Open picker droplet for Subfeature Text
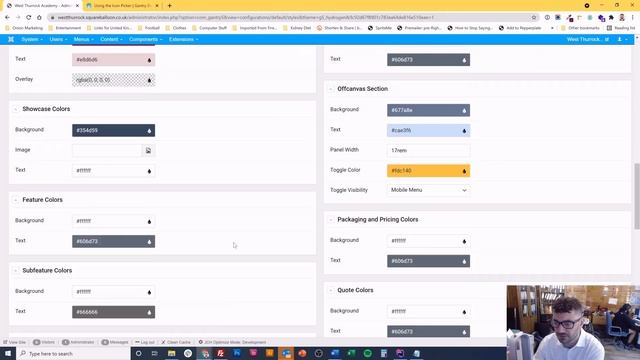The image size is (640, 360). coord(149,312)
